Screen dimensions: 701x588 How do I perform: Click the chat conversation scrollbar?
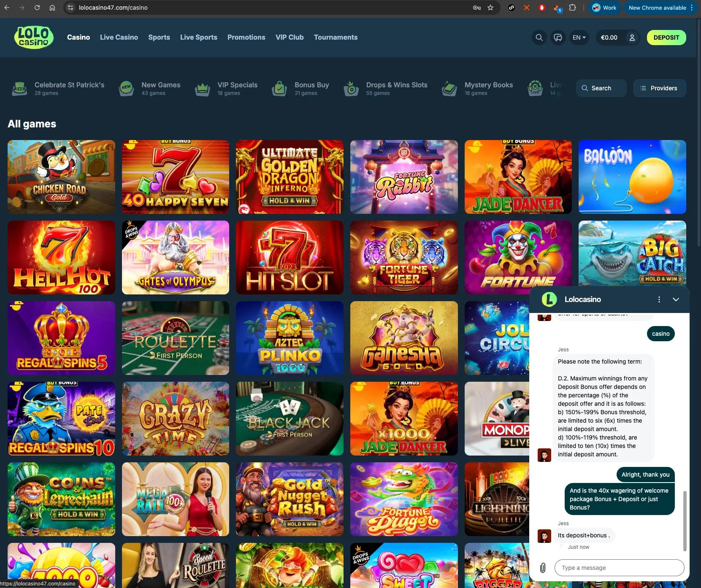click(685, 521)
